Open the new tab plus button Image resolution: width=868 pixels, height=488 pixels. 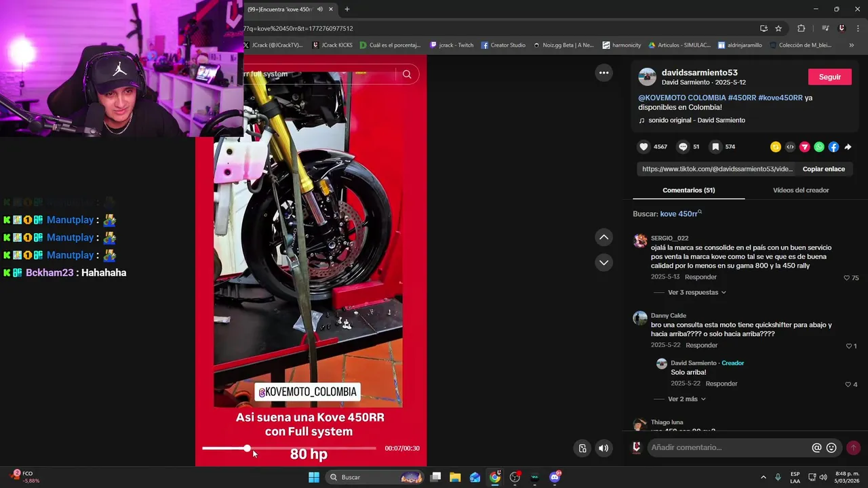point(347,9)
